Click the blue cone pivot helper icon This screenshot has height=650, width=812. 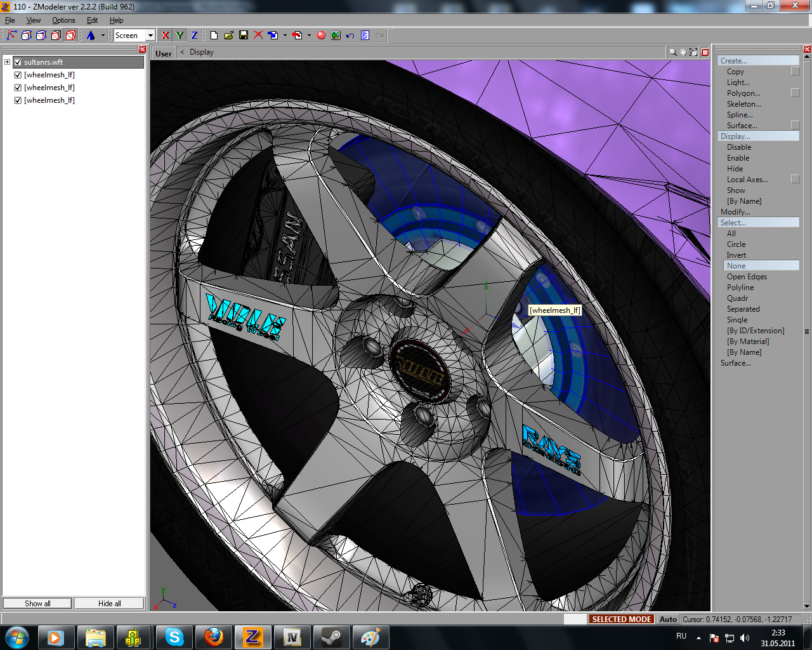coord(91,36)
